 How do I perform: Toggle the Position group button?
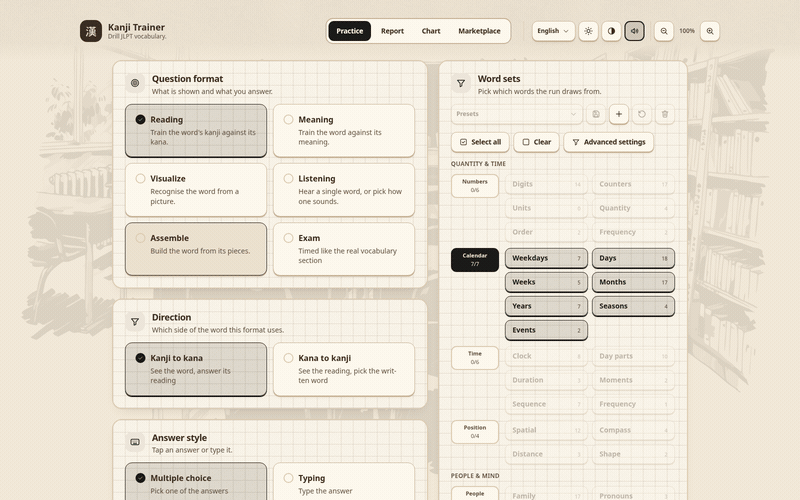click(475, 432)
